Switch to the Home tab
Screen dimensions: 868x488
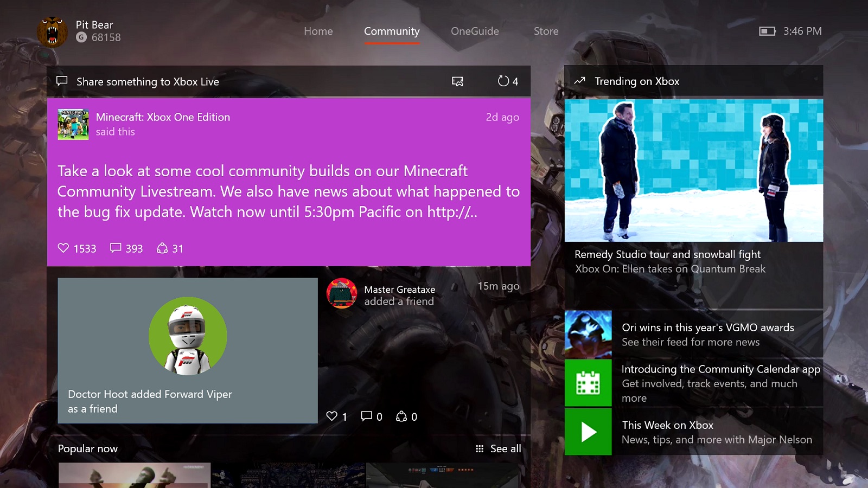318,31
